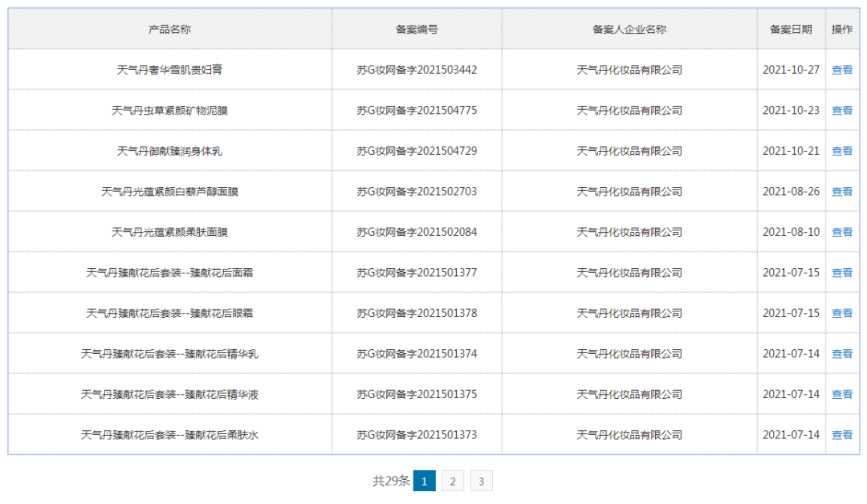Image resolution: width=867 pixels, height=504 pixels.
Task: Click record number 苏G妆网备字2021501375
Action: click(x=417, y=395)
